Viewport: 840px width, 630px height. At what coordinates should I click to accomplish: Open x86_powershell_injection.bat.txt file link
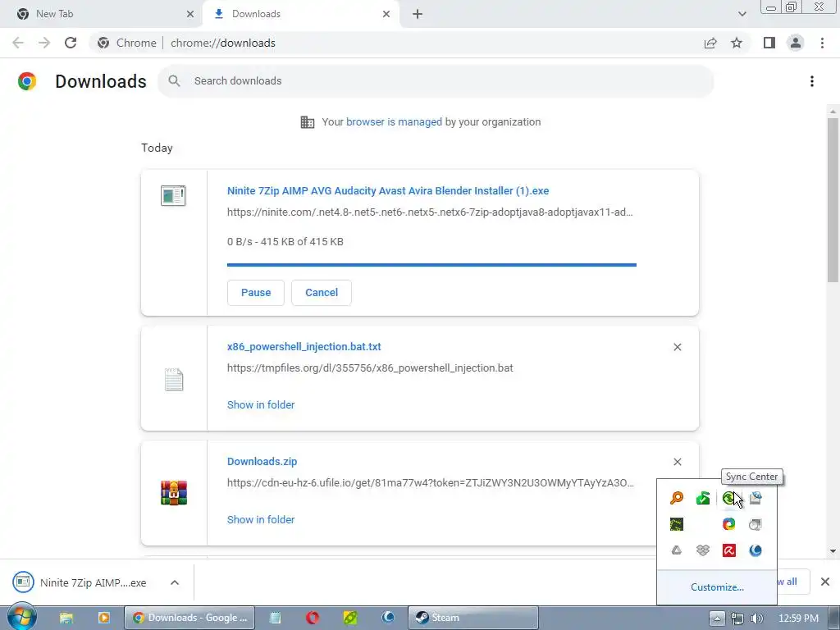304,347
